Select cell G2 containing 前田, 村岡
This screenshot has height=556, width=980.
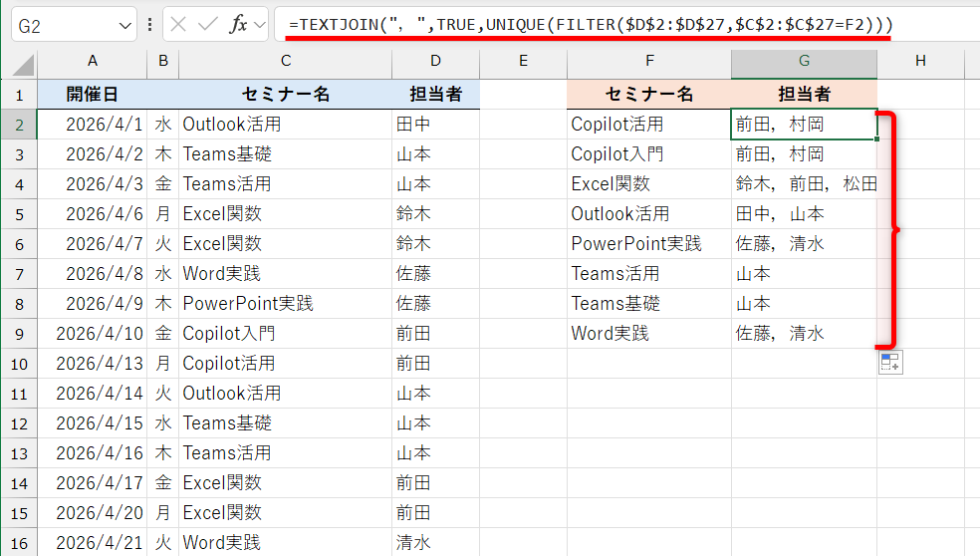[x=804, y=124]
